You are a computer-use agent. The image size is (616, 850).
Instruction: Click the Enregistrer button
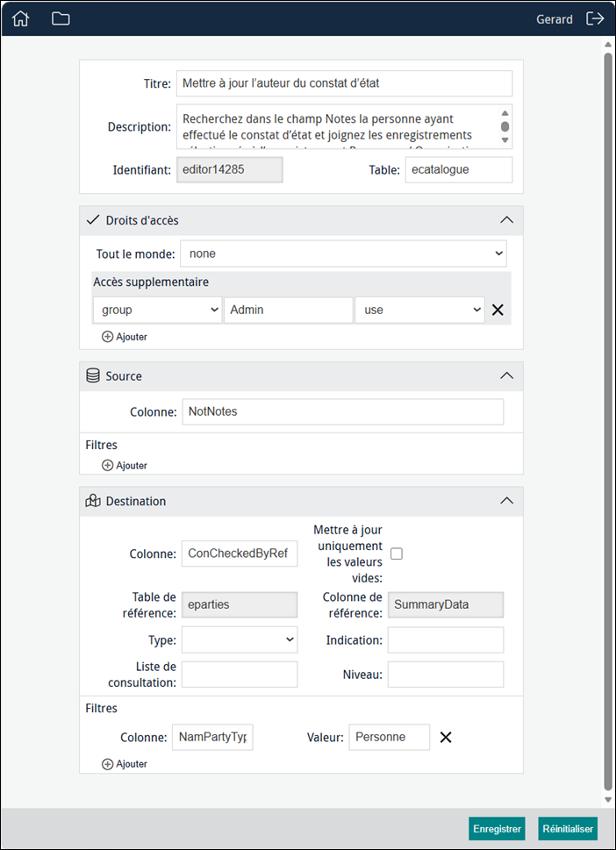(497, 829)
